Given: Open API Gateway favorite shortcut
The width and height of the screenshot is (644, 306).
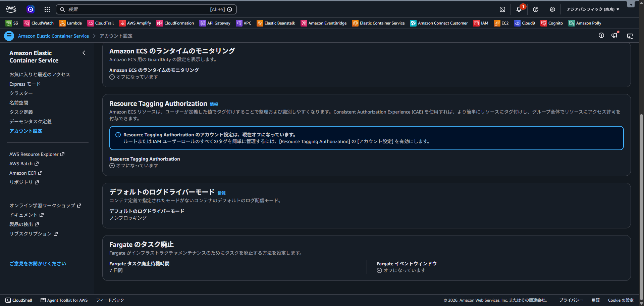Looking at the screenshot, I should (215, 23).
